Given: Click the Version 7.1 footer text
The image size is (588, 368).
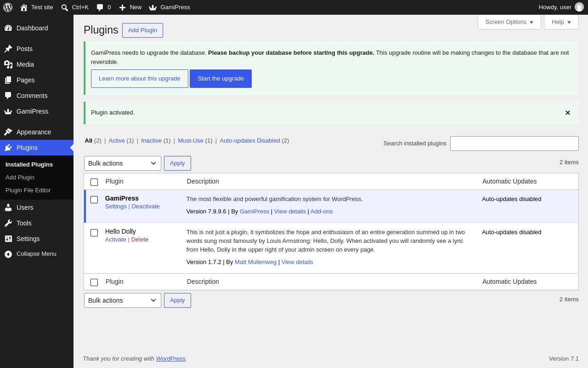Looking at the screenshot, I should pos(564,359).
